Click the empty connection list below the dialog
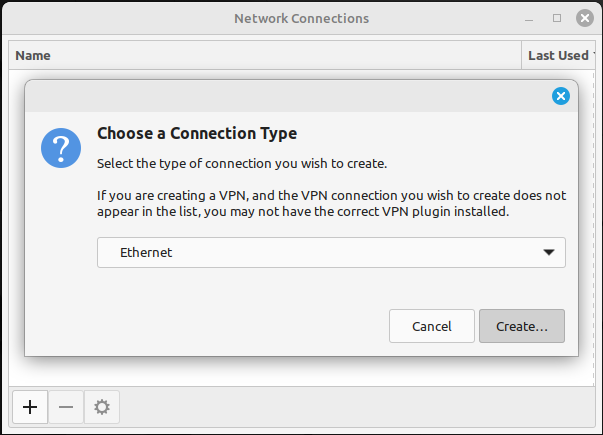The height and width of the screenshot is (435, 603). click(x=302, y=372)
